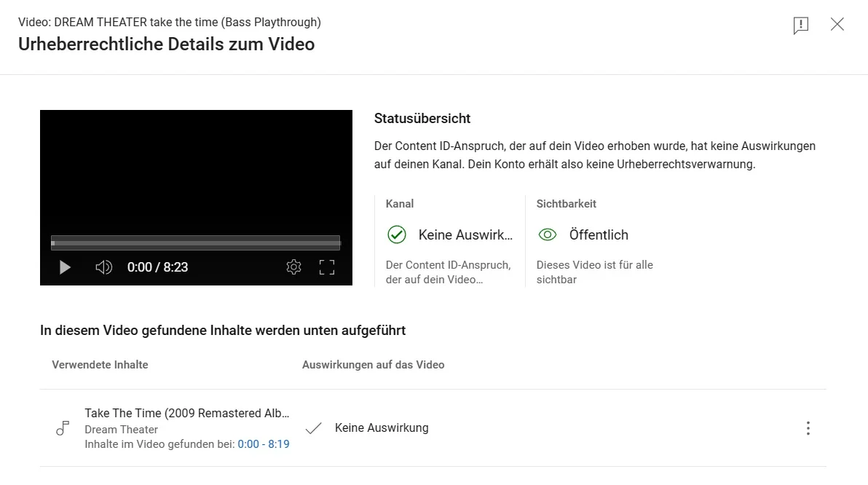
Task: Select the Auswirkungen auf das Video header
Action: point(374,364)
